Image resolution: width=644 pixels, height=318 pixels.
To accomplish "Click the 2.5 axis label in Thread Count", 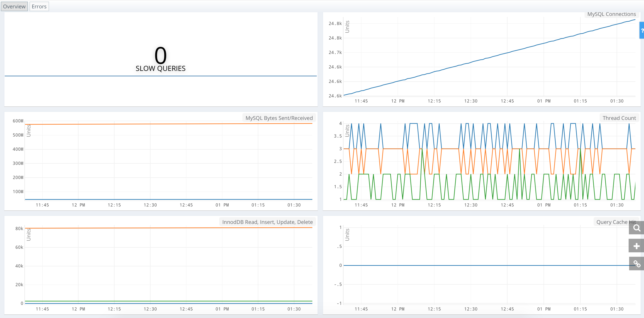I will (338, 162).
